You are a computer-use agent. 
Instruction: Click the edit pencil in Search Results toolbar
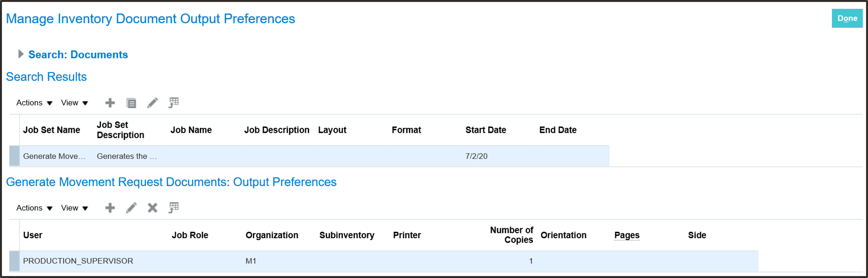click(x=153, y=103)
